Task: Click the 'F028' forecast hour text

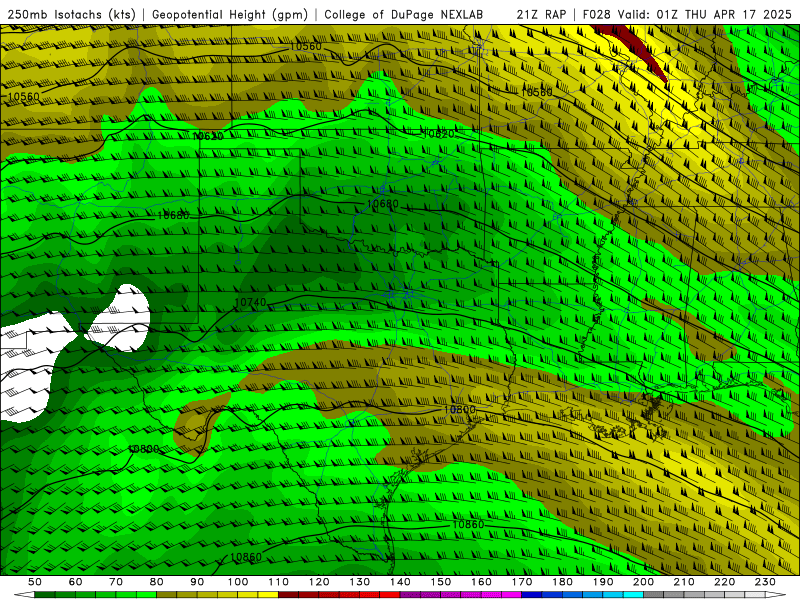Action: 597,15
